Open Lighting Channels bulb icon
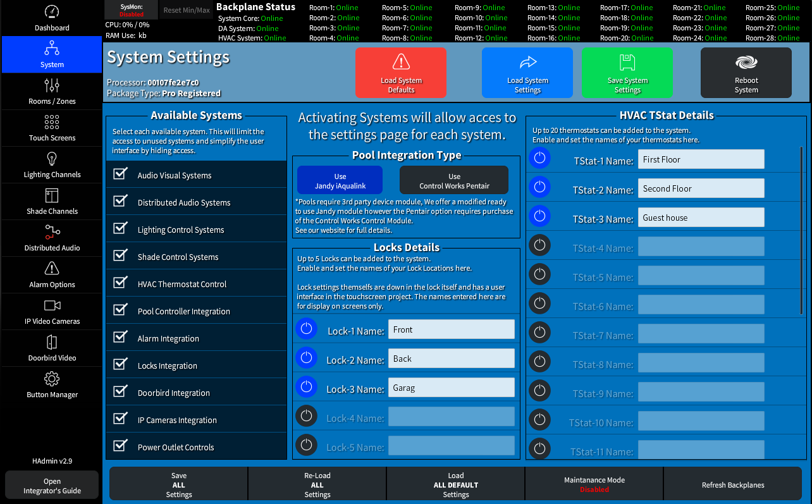Viewport: 812px width, 504px height. click(x=52, y=159)
